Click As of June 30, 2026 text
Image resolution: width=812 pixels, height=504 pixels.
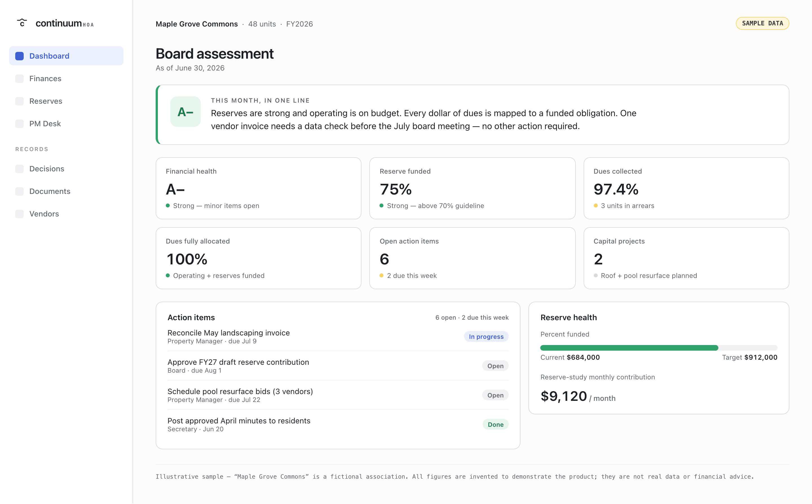click(x=190, y=68)
